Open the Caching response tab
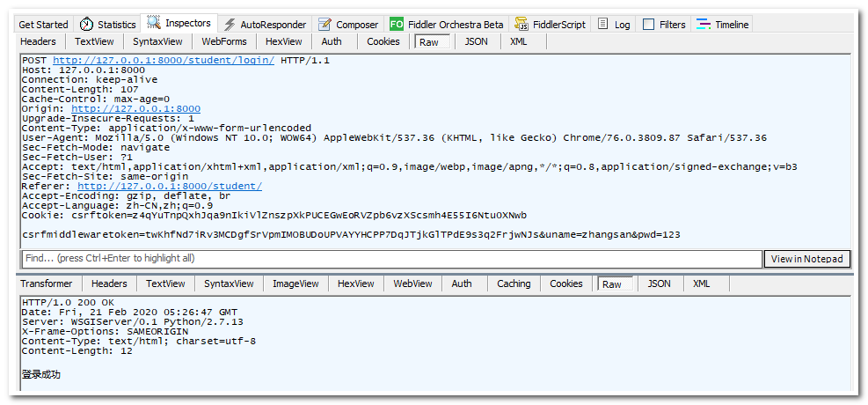868x405 pixels. pos(514,283)
